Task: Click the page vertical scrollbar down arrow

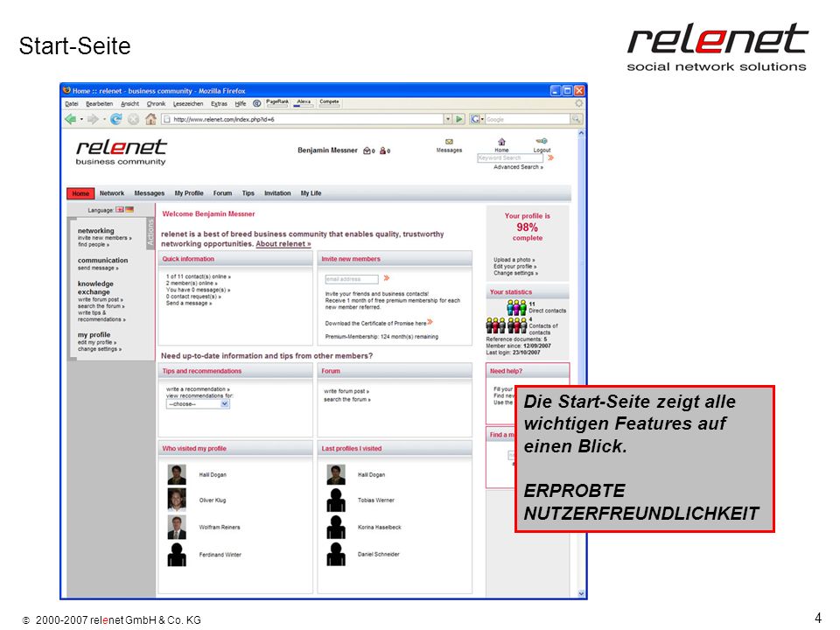Action: point(581,593)
